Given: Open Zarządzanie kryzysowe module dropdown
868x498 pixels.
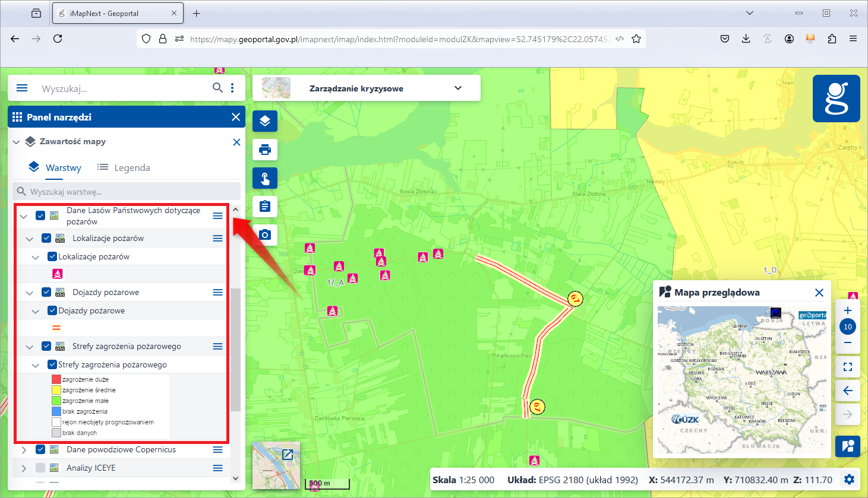Looking at the screenshot, I should (457, 88).
